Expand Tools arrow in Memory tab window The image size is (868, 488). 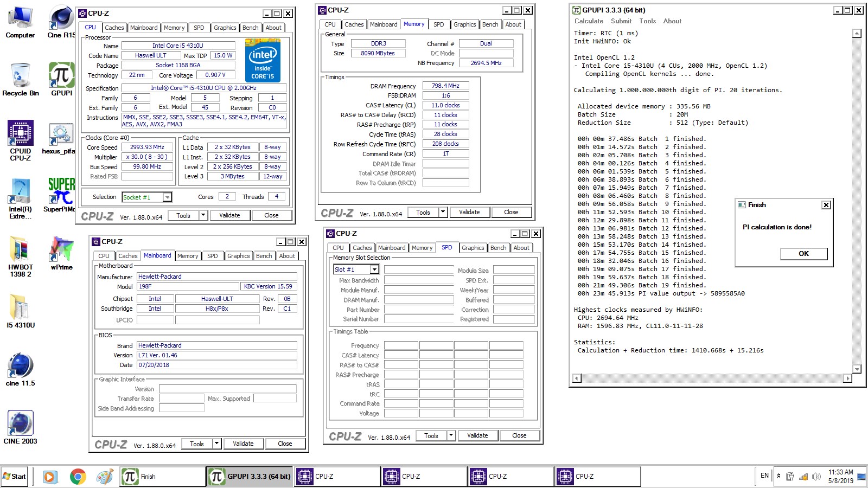(x=443, y=212)
